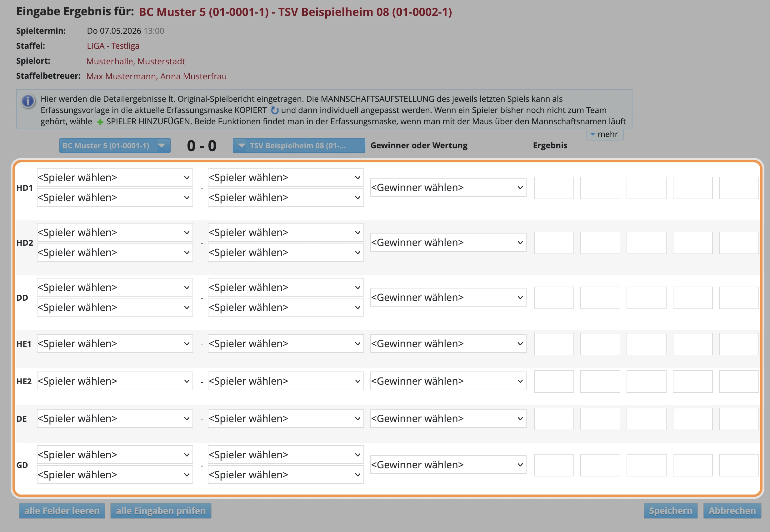
Task: Choose winner for the GD match
Action: click(x=448, y=465)
